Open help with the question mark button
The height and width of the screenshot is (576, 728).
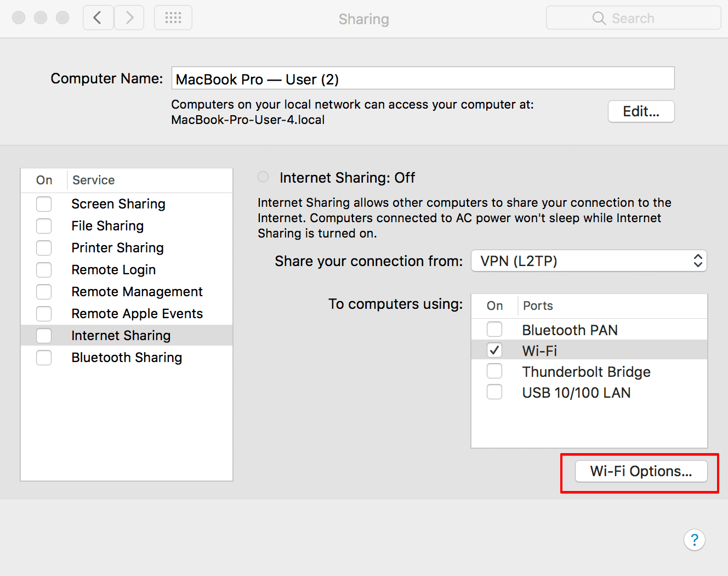pos(694,540)
